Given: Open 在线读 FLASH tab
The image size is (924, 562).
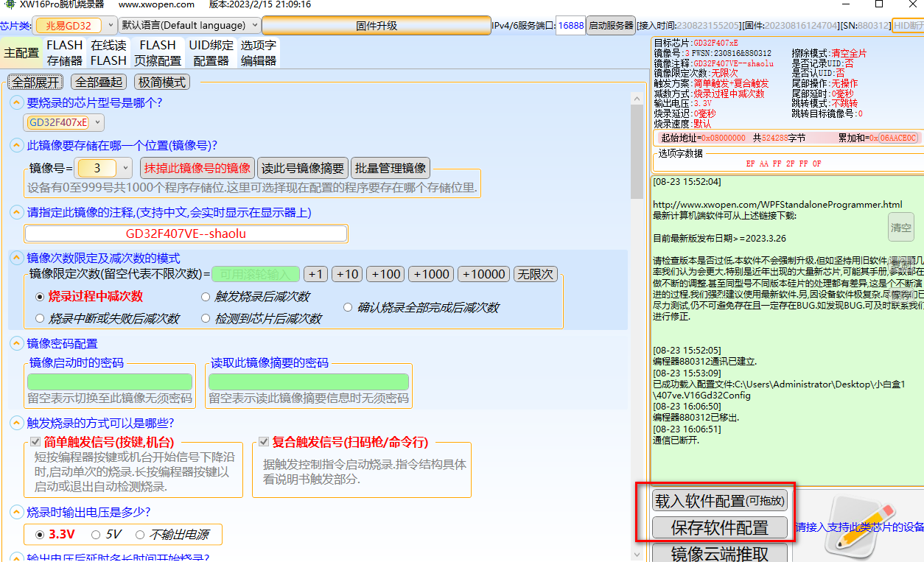Looking at the screenshot, I should point(109,53).
